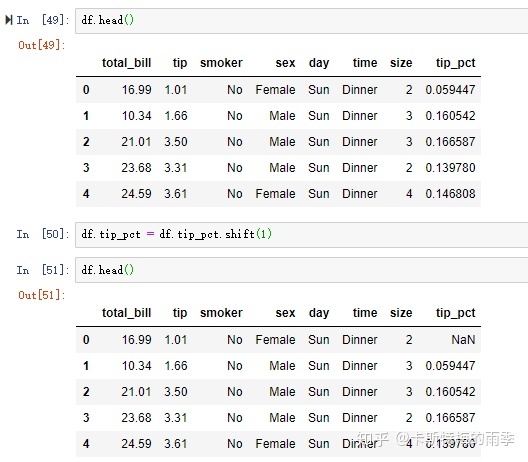
Task: Click sex header in Out[51] table
Action: coord(285,313)
